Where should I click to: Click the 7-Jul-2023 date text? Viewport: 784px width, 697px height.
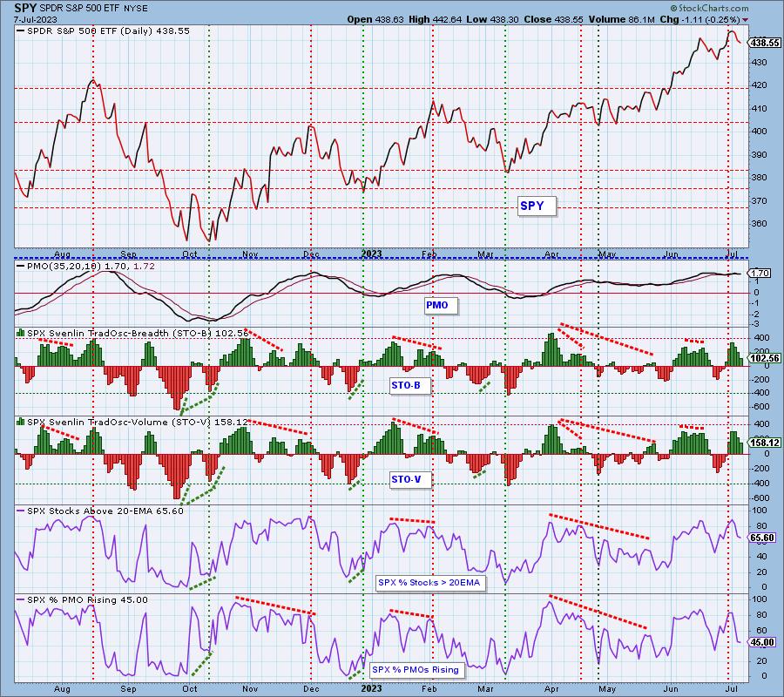pos(36,20)
